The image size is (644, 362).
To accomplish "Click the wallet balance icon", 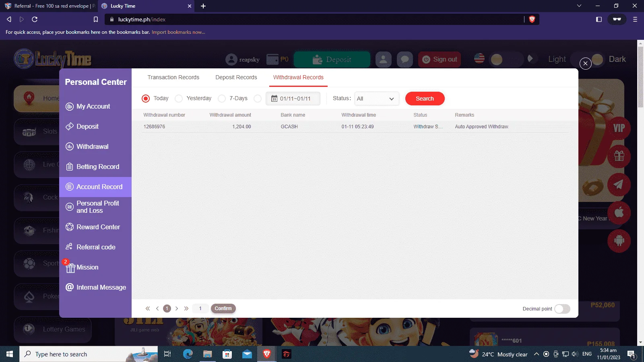I will pos(272,60).
